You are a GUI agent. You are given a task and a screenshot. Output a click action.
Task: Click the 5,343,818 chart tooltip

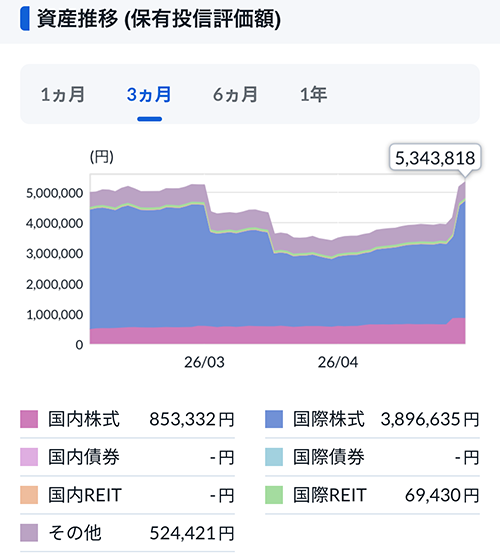[x=435, y=158]
